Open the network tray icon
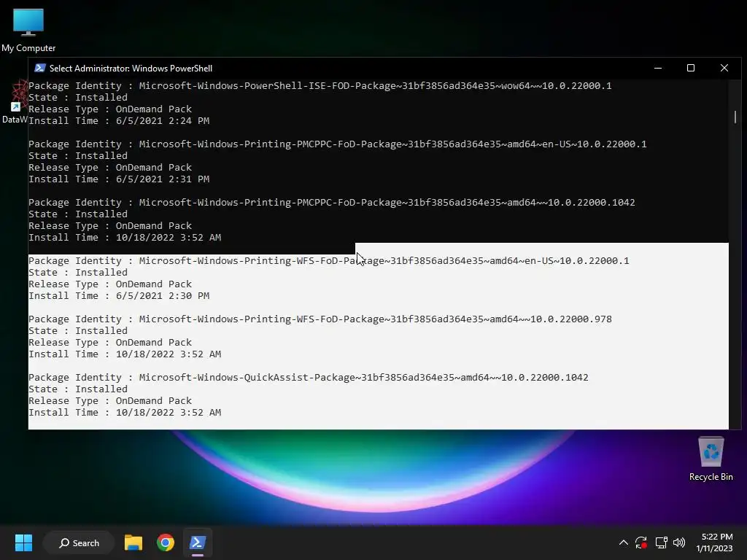This screenshot has height=560, width=747. click(661, 542)
